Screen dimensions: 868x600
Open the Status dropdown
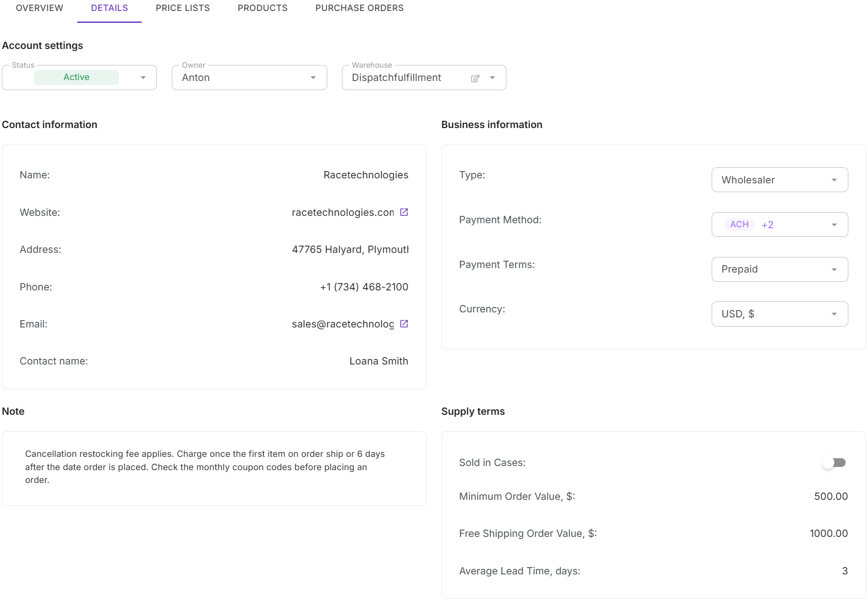[80, 77]
